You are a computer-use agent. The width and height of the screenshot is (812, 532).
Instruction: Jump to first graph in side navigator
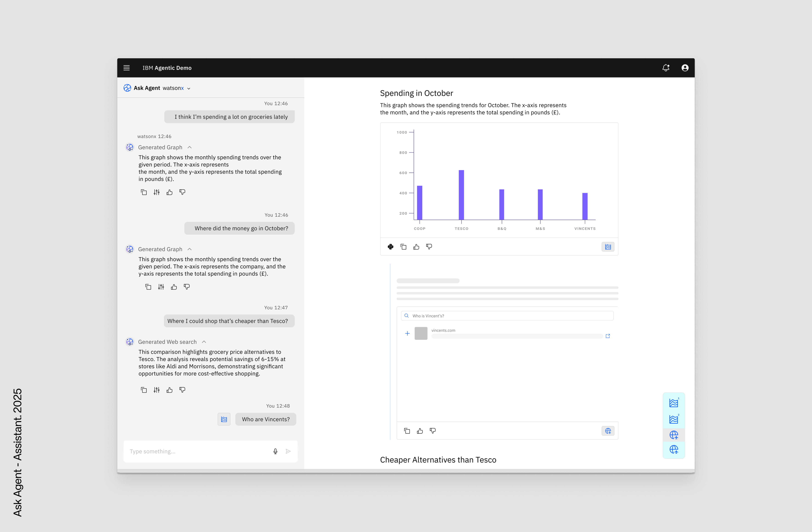(x=673, y=403)
